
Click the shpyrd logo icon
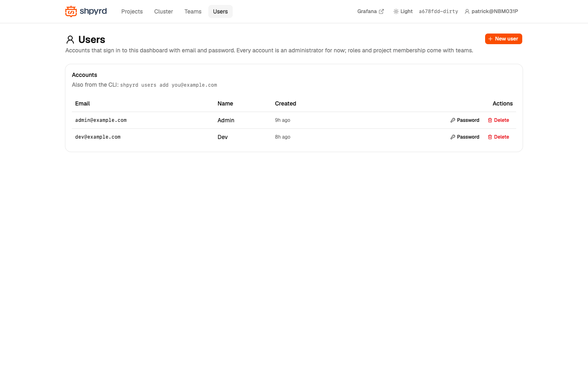tap(71, 11)
